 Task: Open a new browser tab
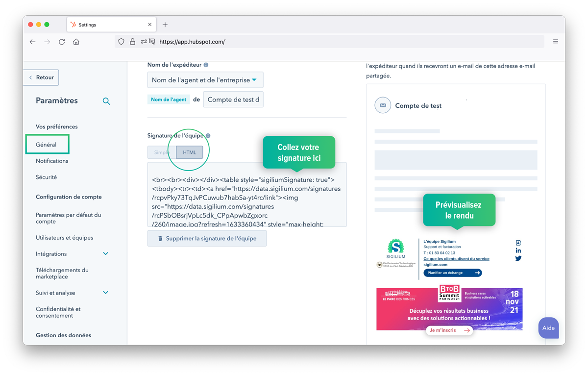165,25
